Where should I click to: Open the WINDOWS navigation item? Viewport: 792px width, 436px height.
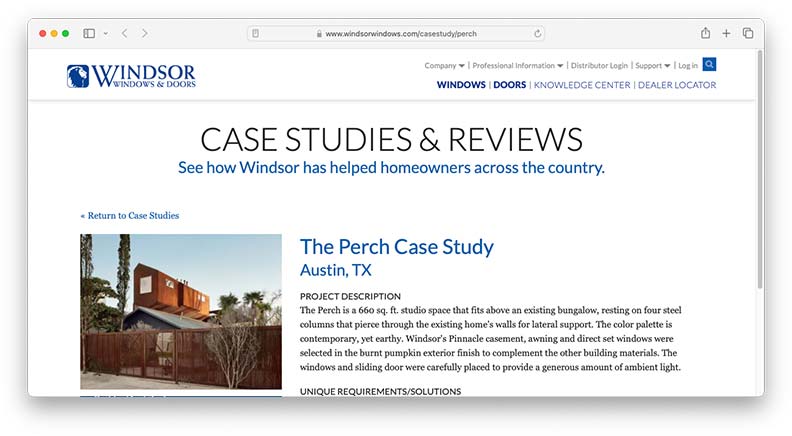point(461,85)
